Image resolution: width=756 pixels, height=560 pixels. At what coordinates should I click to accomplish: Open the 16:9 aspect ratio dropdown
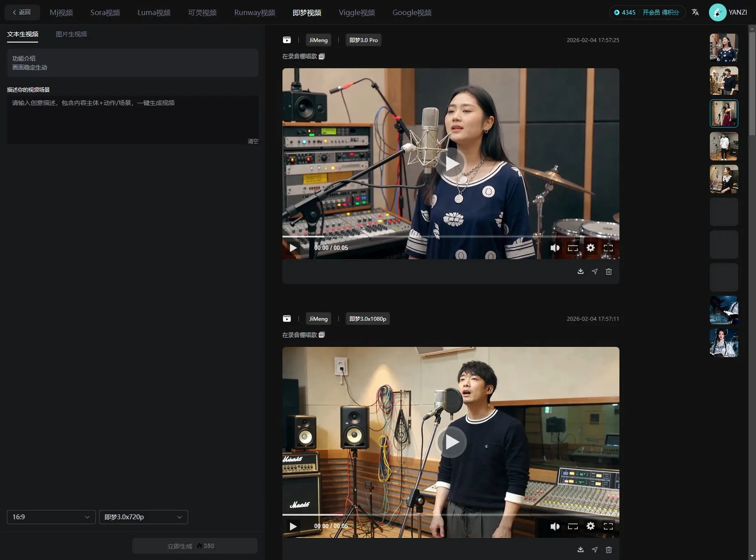coord(51,517)
